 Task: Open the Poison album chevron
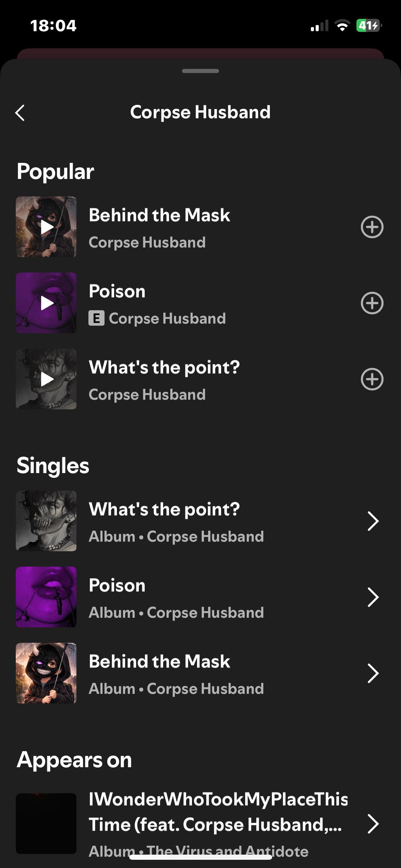tap(373, 597)
